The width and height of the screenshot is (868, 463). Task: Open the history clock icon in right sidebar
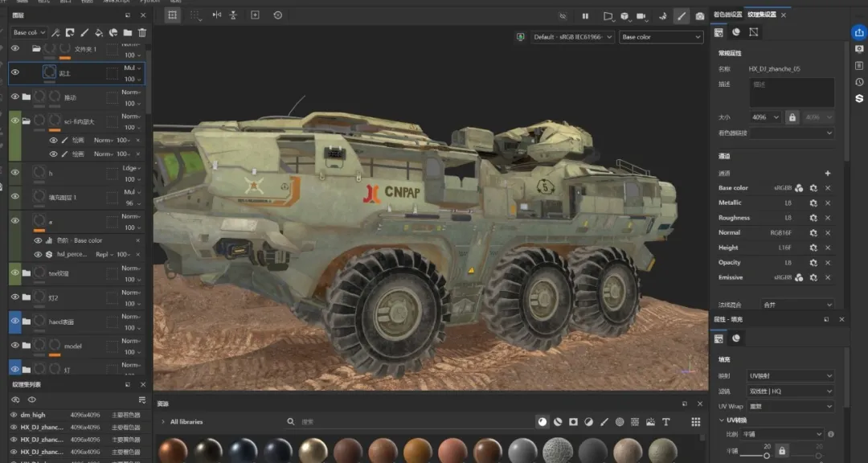[859, 82]
